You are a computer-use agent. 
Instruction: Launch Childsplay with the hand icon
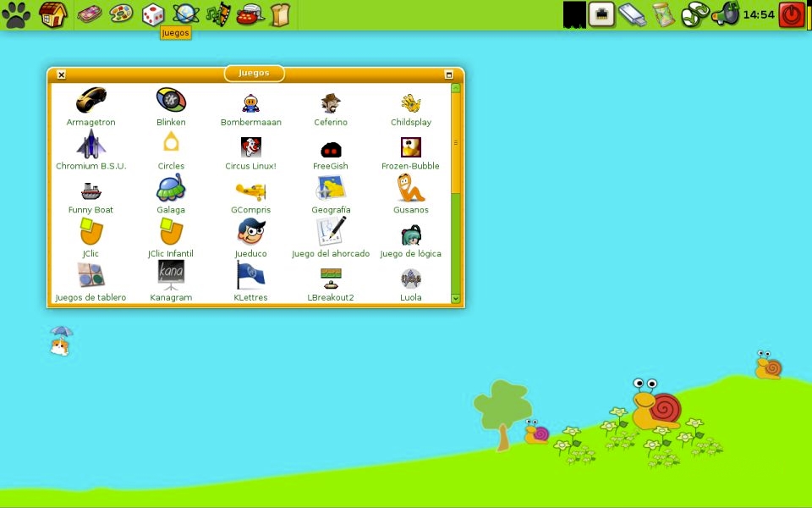click(411, 103)
